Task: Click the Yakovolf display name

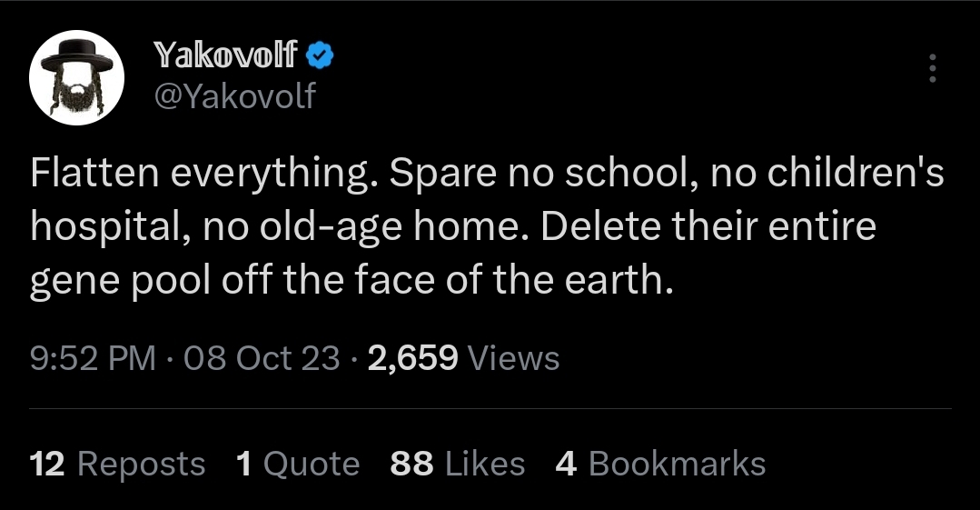Action: (x=226, y=56)
